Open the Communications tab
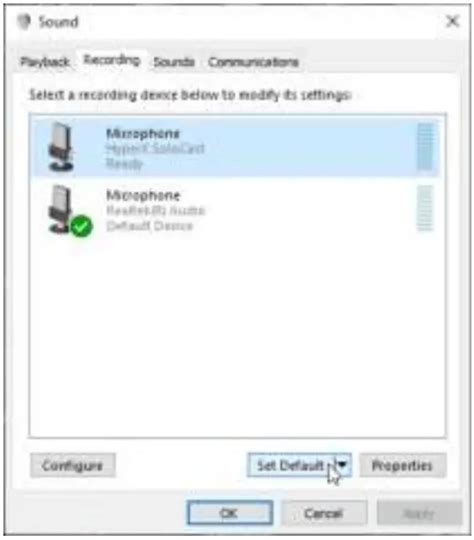Viewport: 474px width, 540px height. (x=253, y=62)
